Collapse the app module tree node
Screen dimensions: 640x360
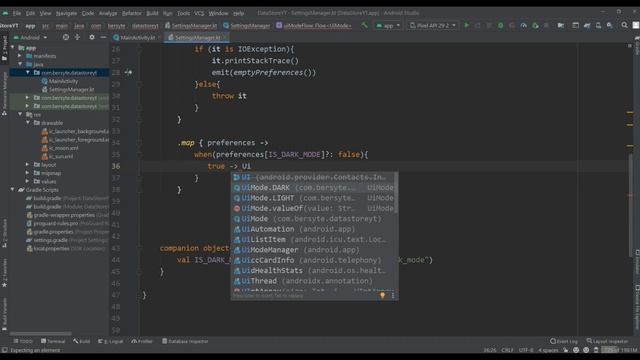point(13,47)
